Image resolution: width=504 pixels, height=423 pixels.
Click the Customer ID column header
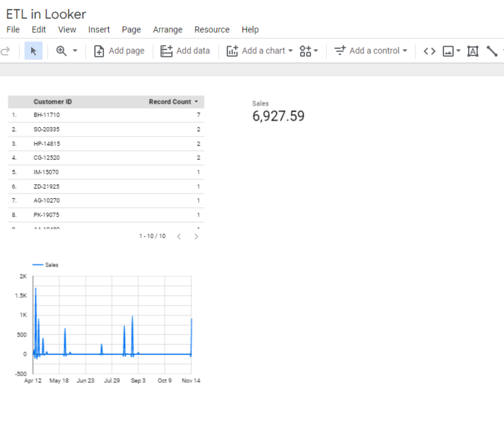[x=53, y=102]
